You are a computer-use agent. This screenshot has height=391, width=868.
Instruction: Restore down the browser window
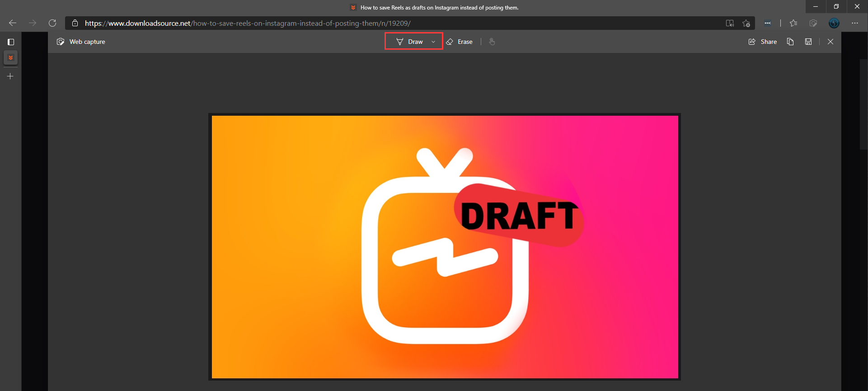(x=836, y=6)
